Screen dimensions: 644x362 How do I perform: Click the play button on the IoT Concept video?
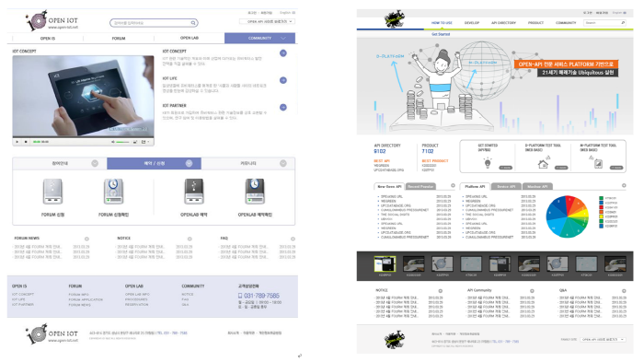click(x=17, y=142)
